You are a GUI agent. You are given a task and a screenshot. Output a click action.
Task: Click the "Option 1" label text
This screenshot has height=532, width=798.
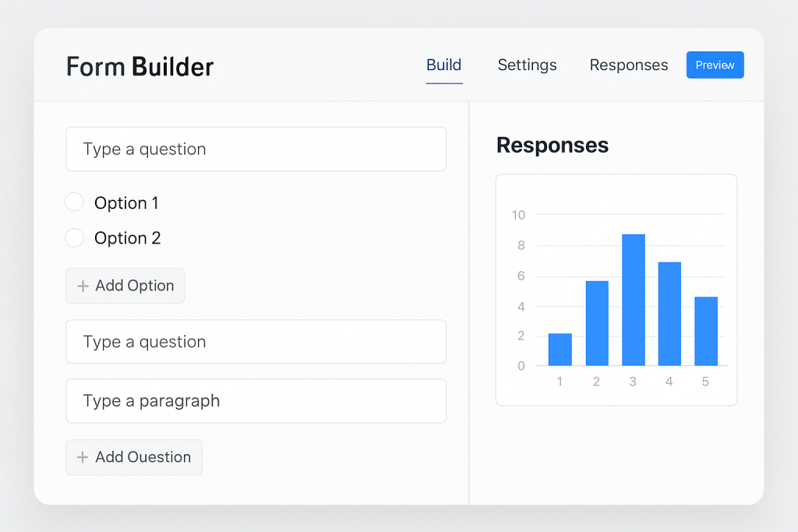[x=126, y=203]
